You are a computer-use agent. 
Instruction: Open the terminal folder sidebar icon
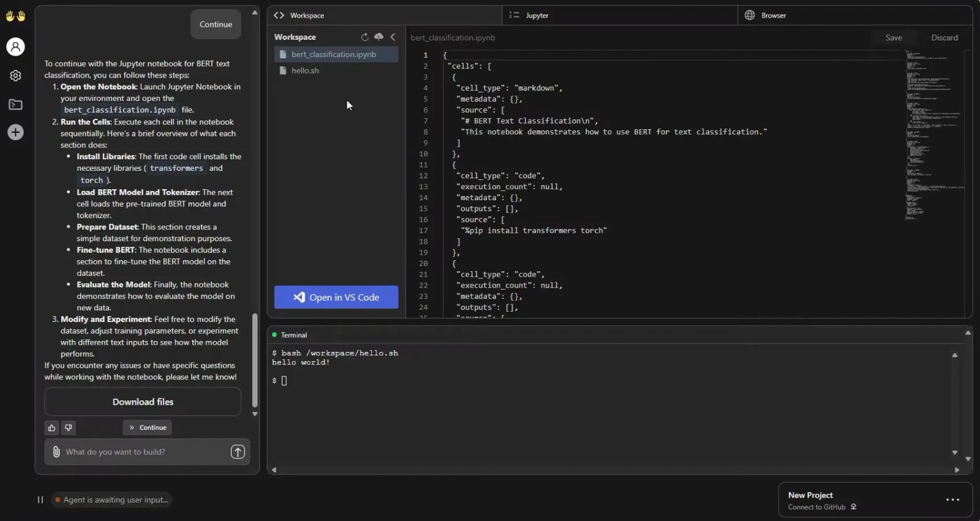coord(15,105)
